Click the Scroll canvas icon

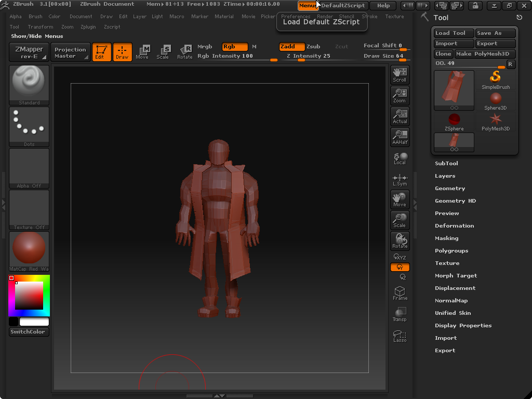click(x=400, y=75)
